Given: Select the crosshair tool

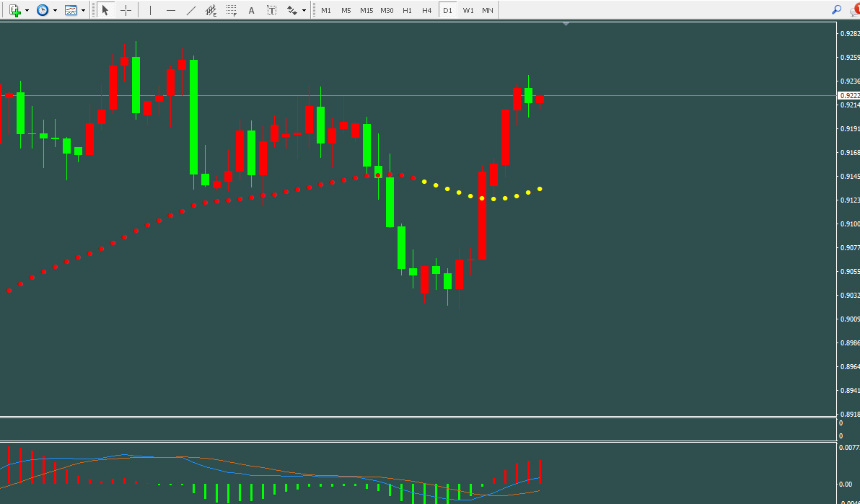Looking at the screenshot, I should pos(126,10).
